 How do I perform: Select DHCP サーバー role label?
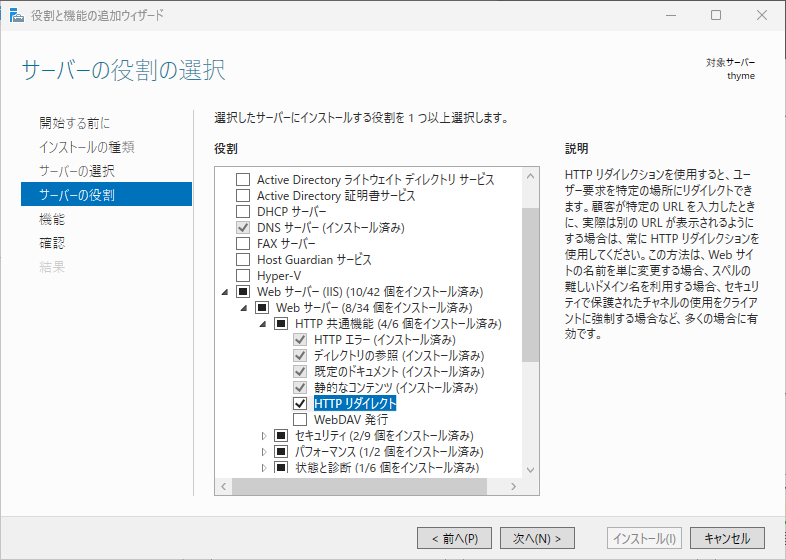pyautogui.click(x=292, y=212)
